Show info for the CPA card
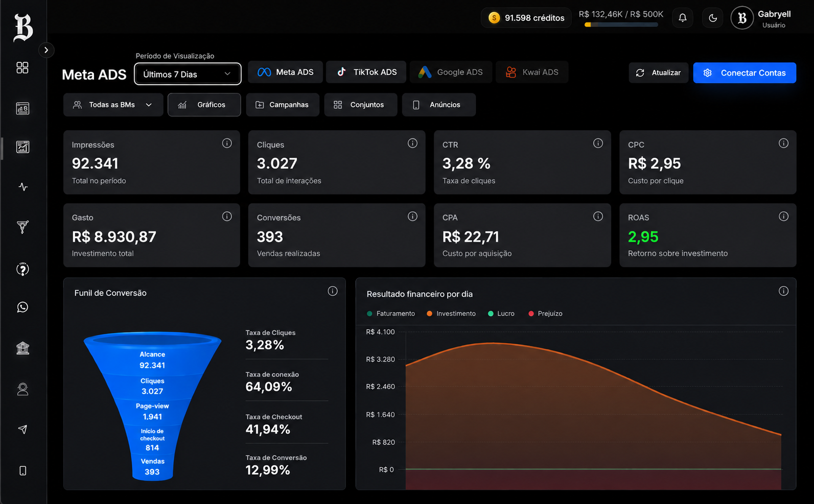This screenshot has height=504, width=814. point(598,217)
